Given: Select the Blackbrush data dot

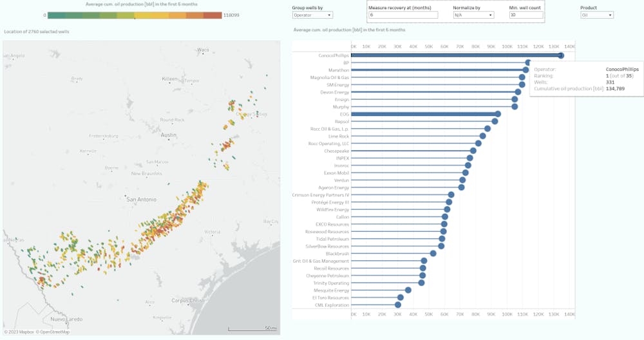Looking at the screenshot, I should [433, 253].
